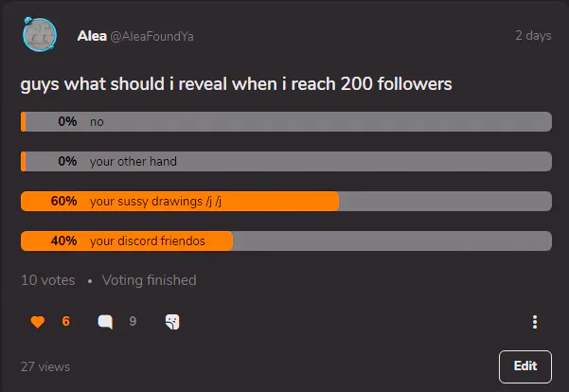569x392 pixels.
Task: Click the "27 views" counter
Action: coord(45,366)
